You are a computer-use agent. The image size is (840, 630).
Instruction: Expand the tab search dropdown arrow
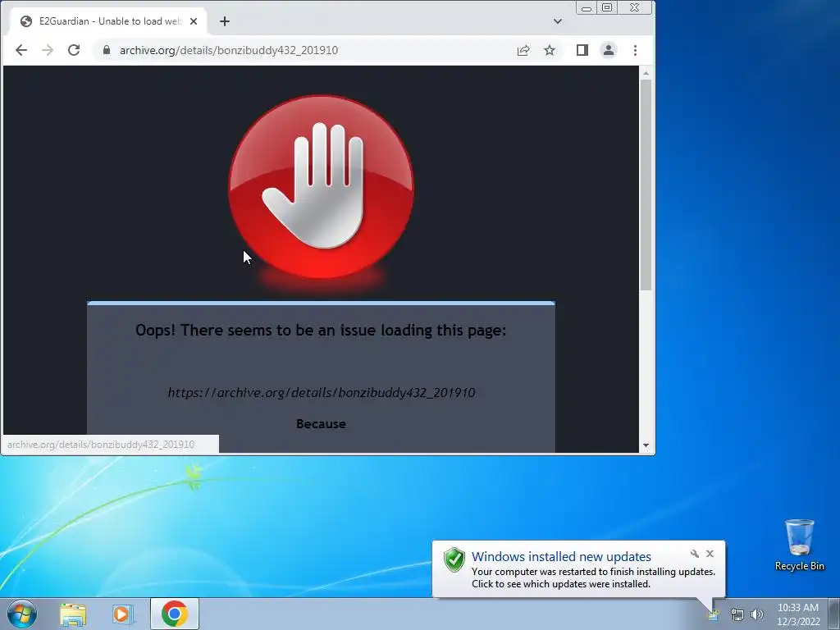coord(558,21)
